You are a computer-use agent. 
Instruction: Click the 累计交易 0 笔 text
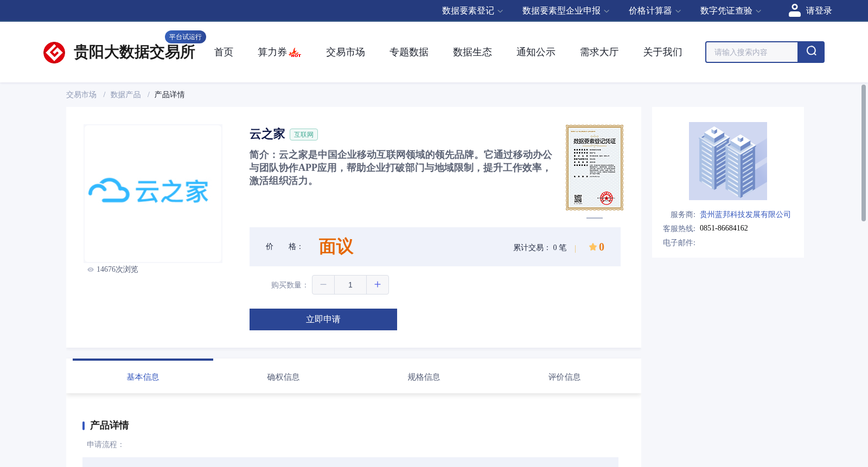click(x=540, y=248)
